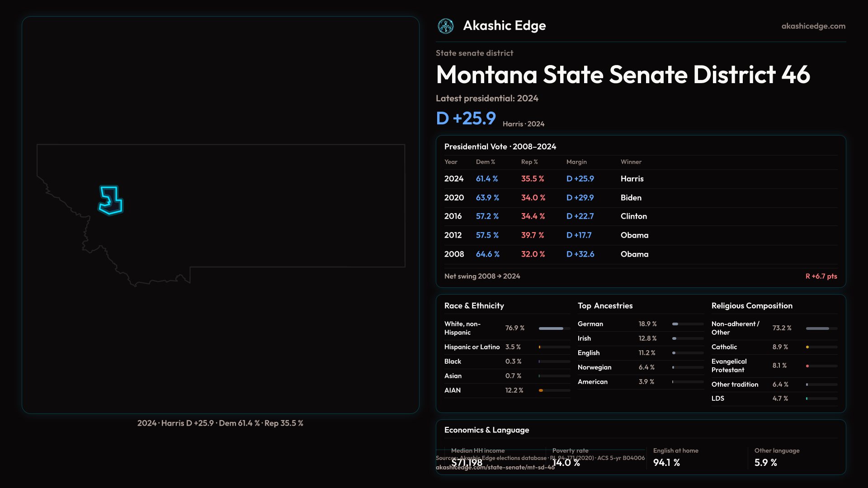Click the Other language 5.9 % stat
The height and width of the screenshot is (488, 868).
point(765,463)
